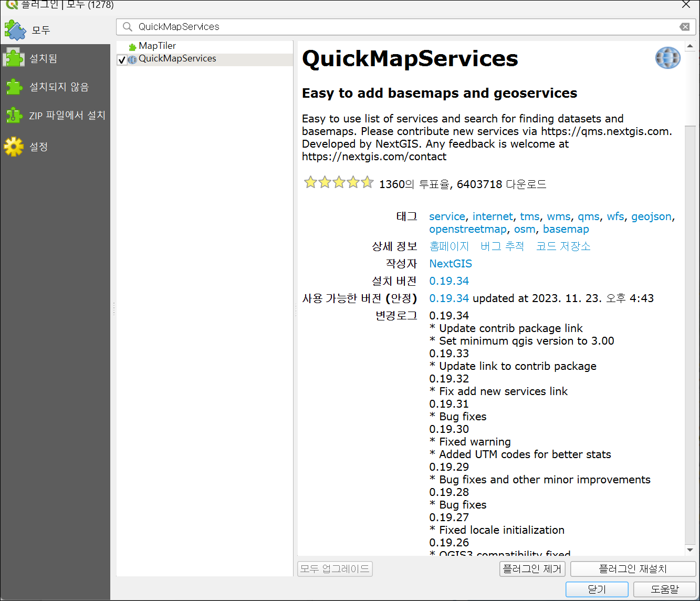Image resolution: width=700 pixels, height=601 pixels.
Task: Click the NextGIS author link
Action: click(451, 264)
